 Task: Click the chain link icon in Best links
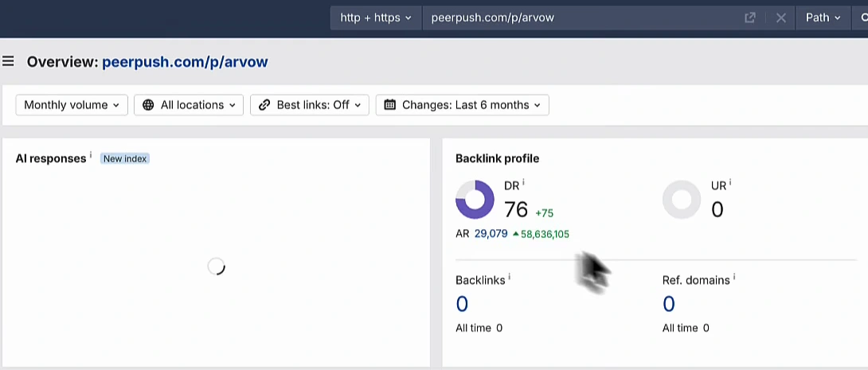[264, 105]
